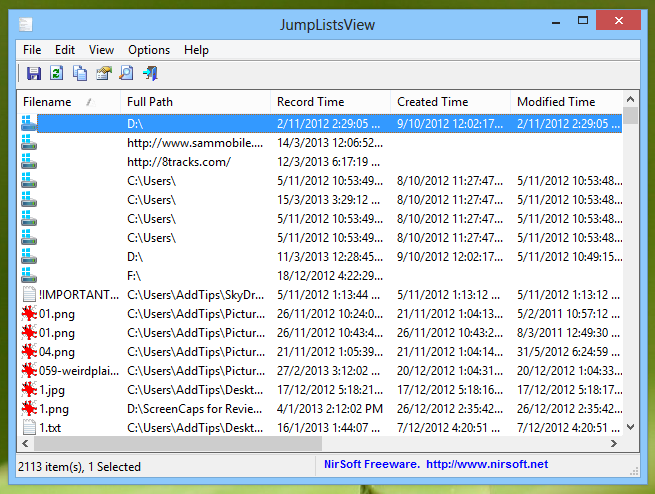Select the 01.png file icon row
The image size is (655, 494).
(x=30, y=314)
